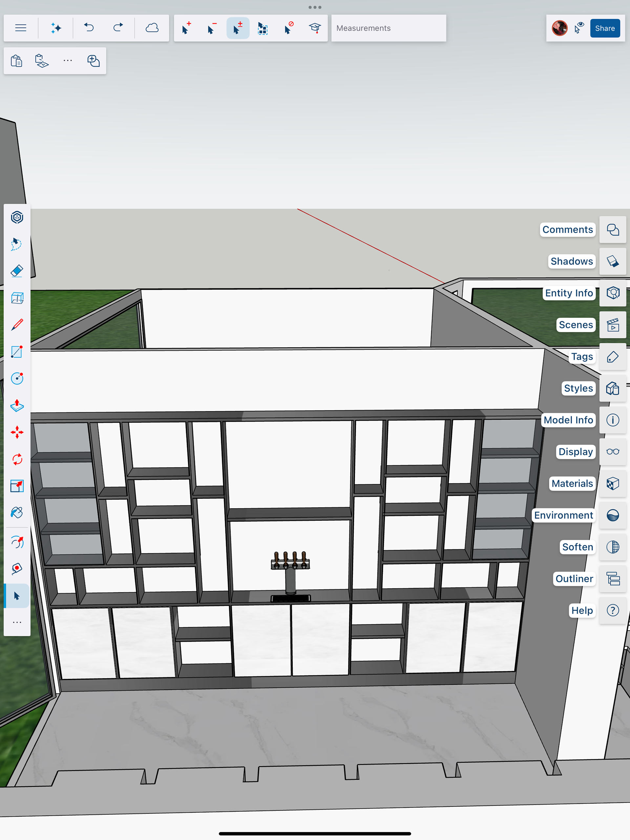Open the Outliner panel
Screen dimensions: 630x840
613,579
